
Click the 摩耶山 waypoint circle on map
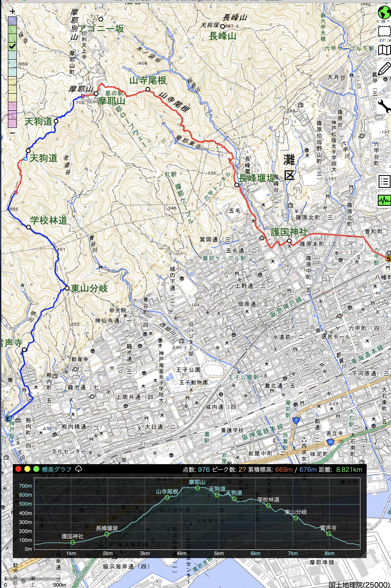(96, 94)
